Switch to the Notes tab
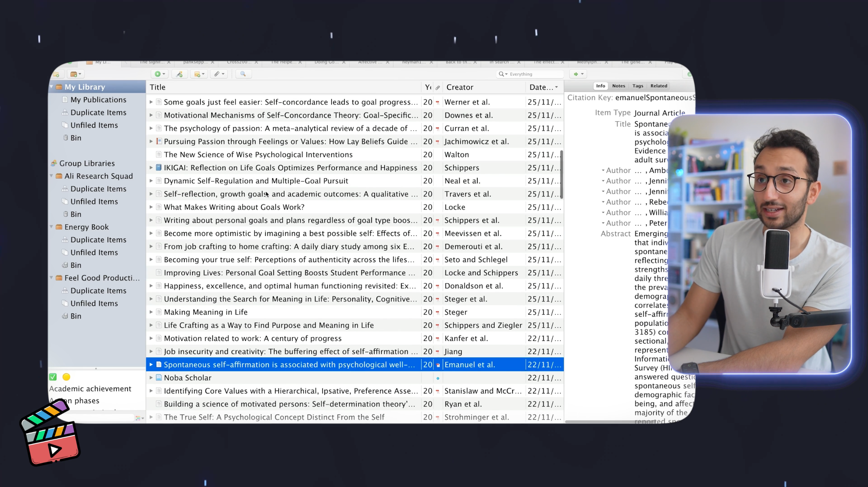 (618, 86)
